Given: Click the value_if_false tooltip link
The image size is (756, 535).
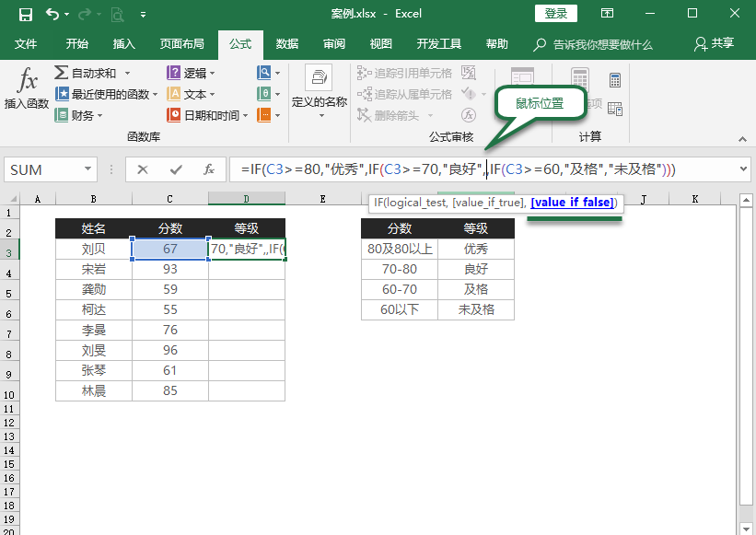Looking at the screenshot, I should pos(573,203).
